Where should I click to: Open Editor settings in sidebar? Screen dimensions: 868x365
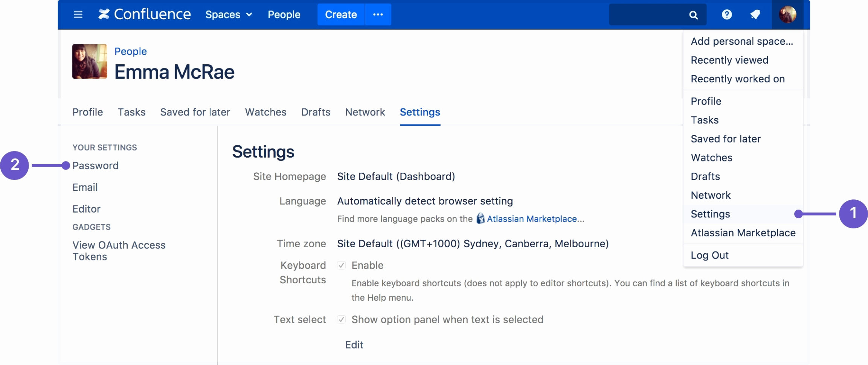[x=87, y=209]
